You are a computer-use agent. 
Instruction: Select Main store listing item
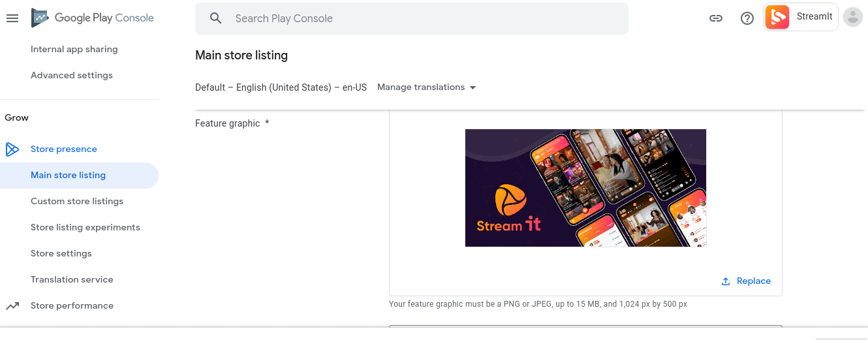click(79, 175)
